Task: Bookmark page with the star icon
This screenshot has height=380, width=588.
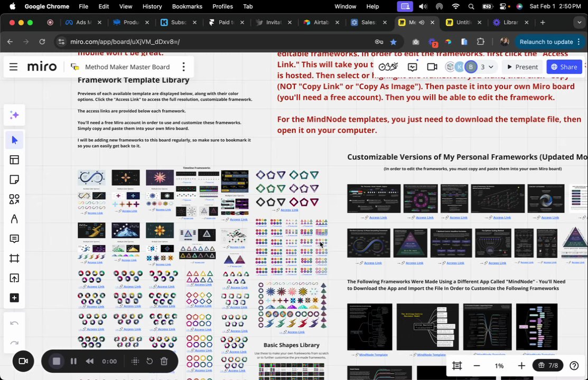Action: click(x=394, y=42)
